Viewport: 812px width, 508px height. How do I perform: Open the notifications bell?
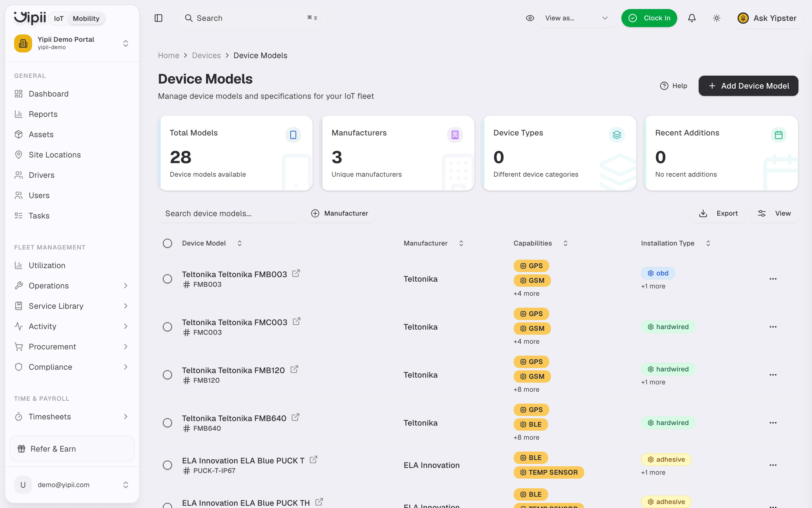click(692, 18)
